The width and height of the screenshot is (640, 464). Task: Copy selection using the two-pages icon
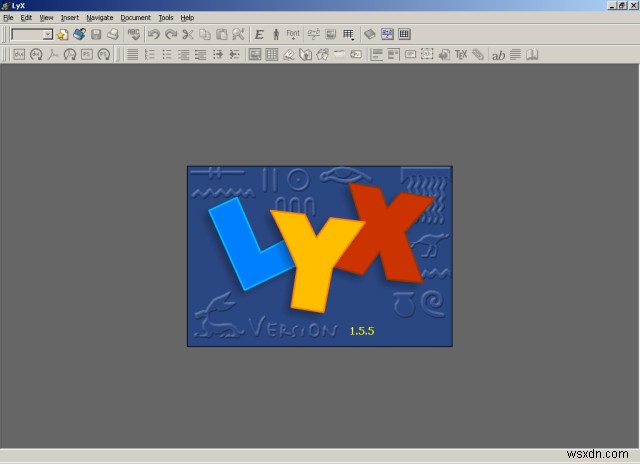coord(204,34)
